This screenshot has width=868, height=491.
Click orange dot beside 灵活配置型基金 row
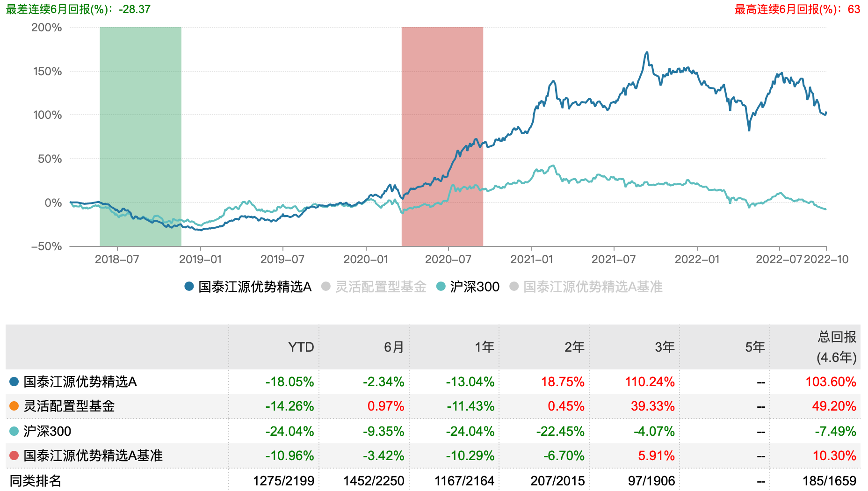[14, 406]
